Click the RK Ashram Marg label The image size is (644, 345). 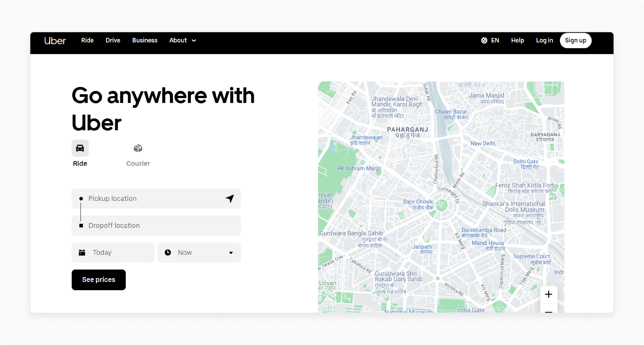[358, 169]
